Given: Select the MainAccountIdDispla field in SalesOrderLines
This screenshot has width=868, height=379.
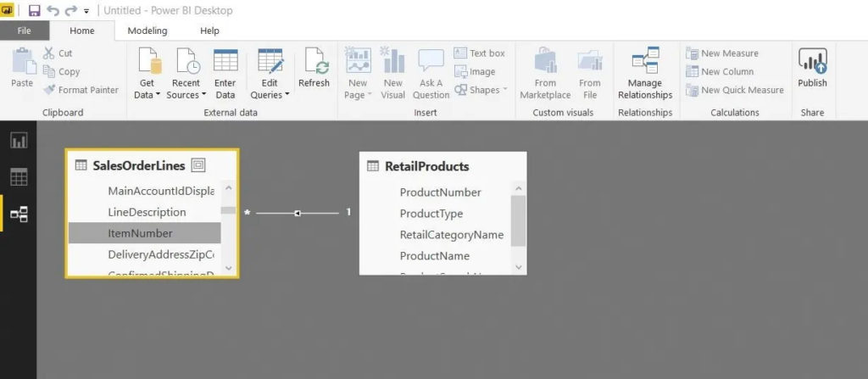Looking at the screenshot, I should pyautogui.click(x=161, y=191).
